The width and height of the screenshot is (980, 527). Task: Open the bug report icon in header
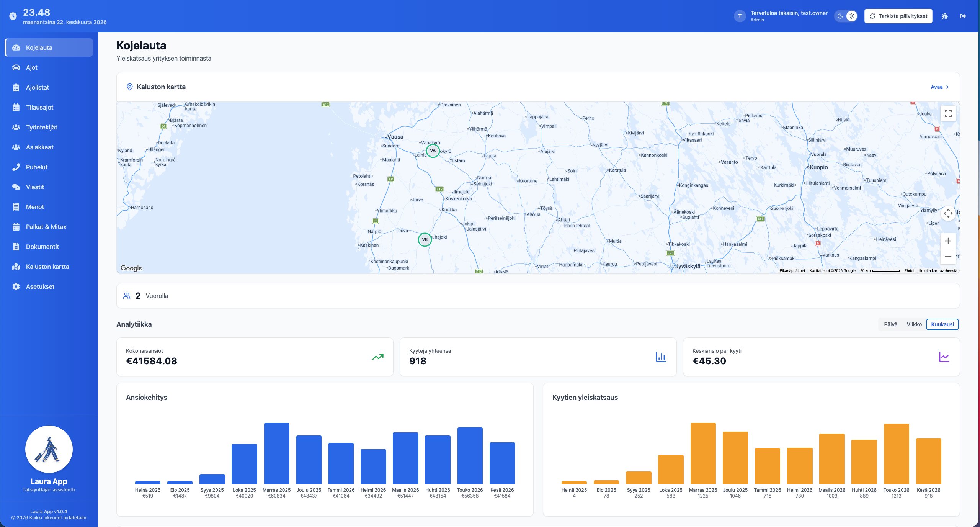944,16
